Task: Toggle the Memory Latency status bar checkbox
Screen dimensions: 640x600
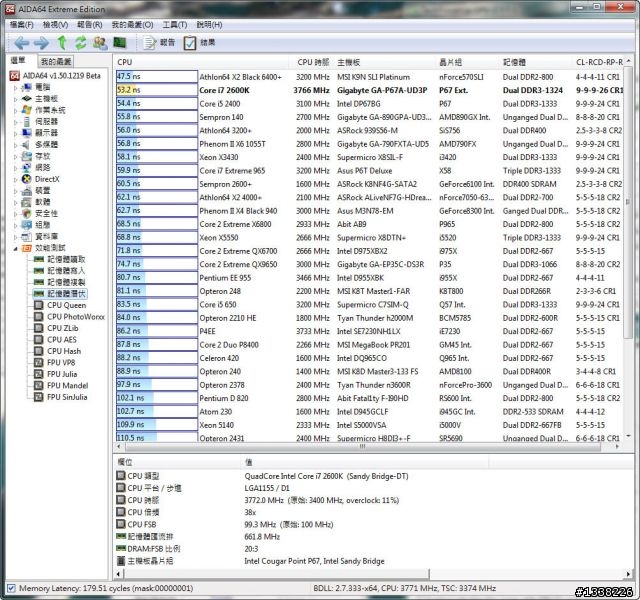Action: pyautogui.click(x=11, y=588)
